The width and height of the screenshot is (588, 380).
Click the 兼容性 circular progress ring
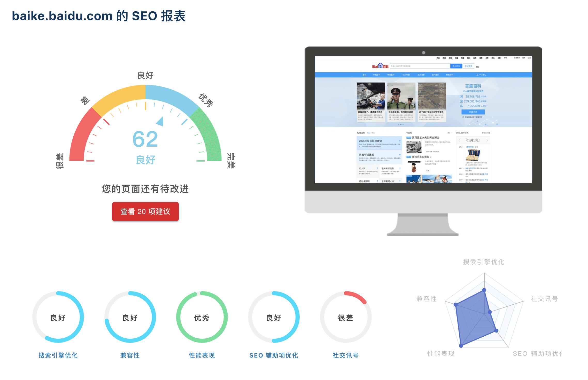pos(130,317)
